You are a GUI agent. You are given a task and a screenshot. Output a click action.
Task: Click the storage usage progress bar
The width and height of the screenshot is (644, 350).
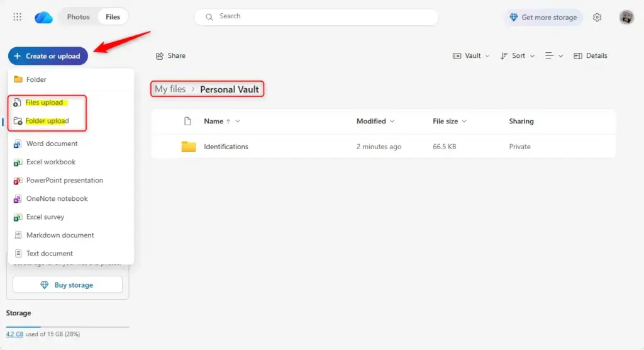click(67, 327)
